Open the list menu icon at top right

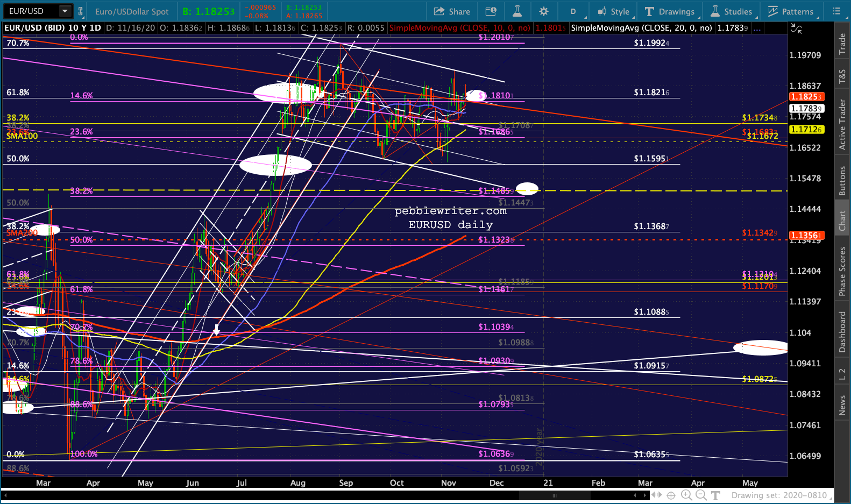click(836, 11)
